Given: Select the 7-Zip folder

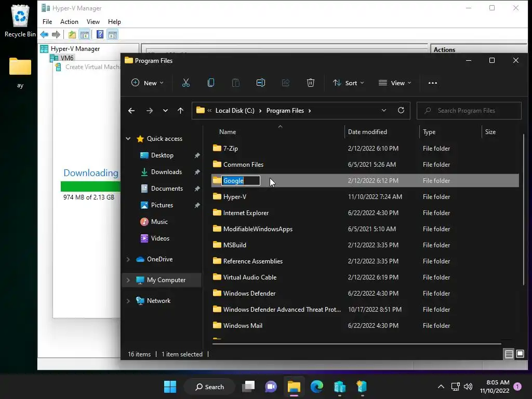Looking at the screenshot, I should pyautogui.click(x=365, y=148).
